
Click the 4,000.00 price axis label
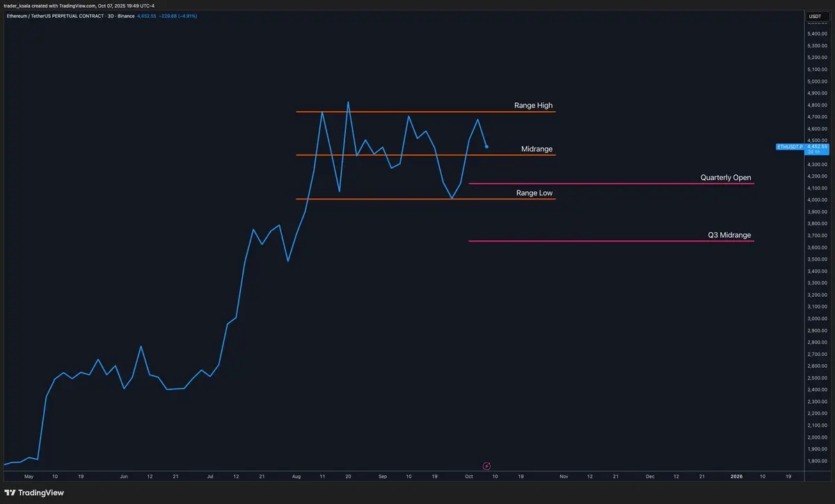click(x=817, y=200)
